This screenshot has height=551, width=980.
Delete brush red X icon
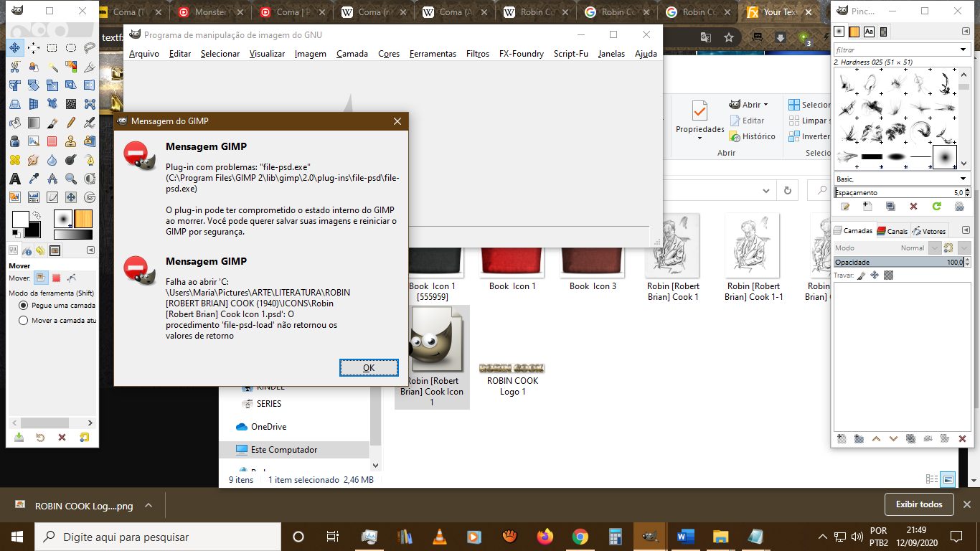[x=913, y=207]
